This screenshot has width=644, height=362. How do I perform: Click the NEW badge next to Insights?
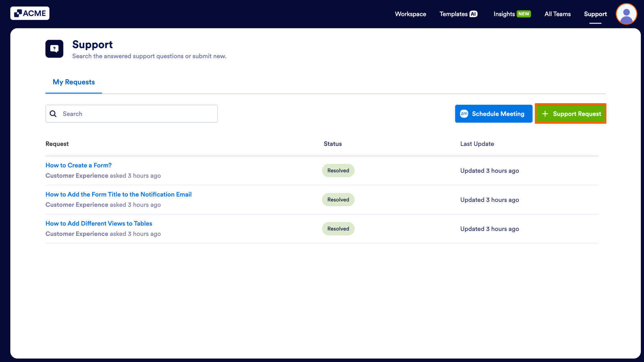(523, 14)
